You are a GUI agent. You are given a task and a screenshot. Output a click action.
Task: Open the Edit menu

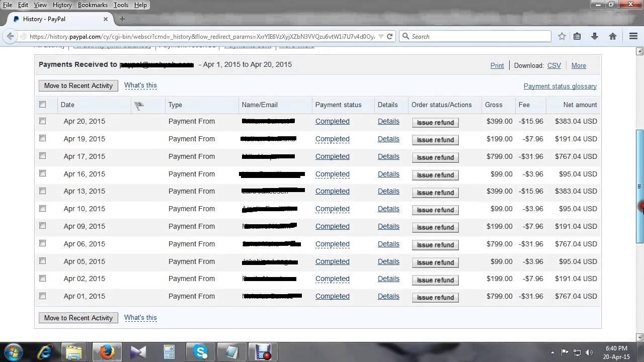[x=23, y=5]
